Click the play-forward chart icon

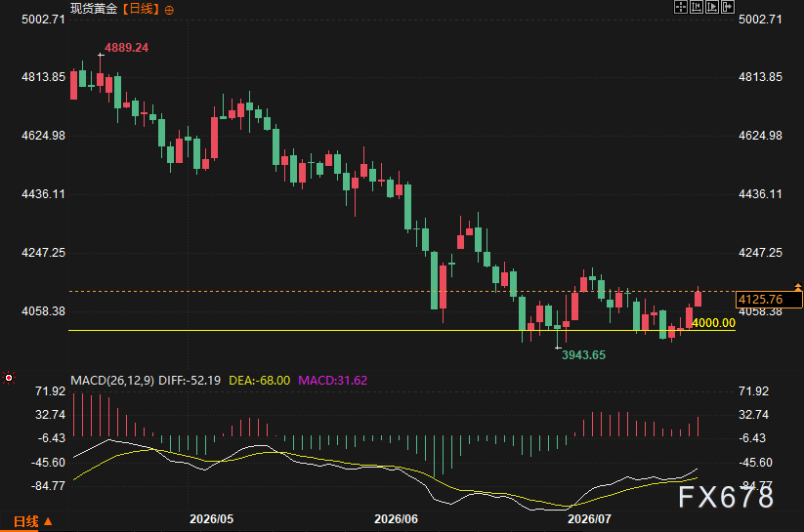click(712, 7)
